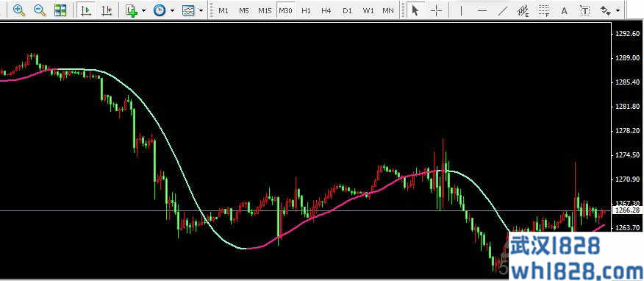Open the templates dropdown arrow
The image size is (644, 281).
201,11
